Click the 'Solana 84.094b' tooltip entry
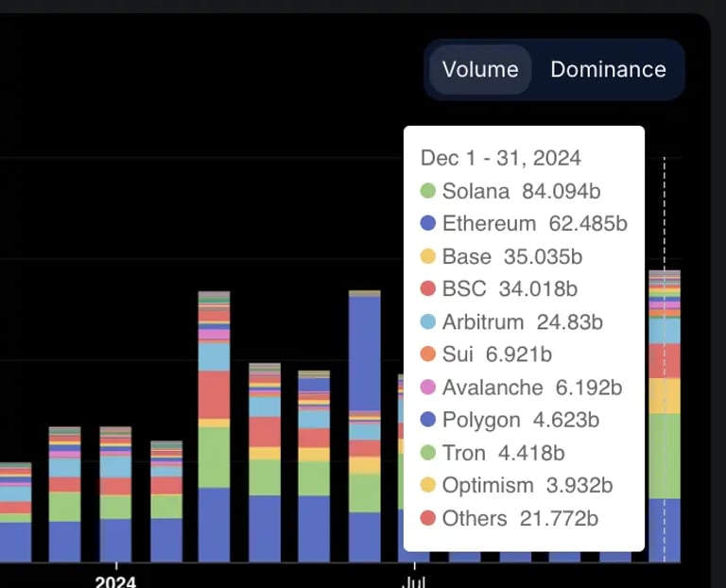 510,191
